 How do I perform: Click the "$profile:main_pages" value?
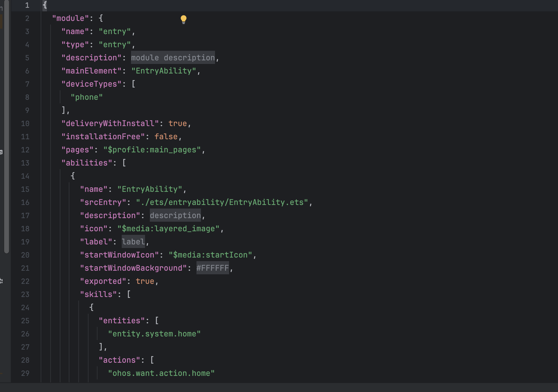coord(152,150)
